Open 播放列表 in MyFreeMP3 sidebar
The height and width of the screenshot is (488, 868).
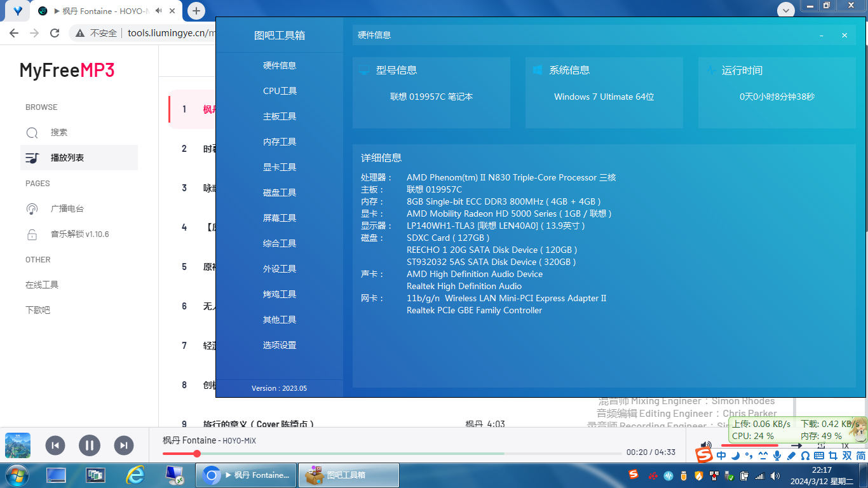pos(79,158)
